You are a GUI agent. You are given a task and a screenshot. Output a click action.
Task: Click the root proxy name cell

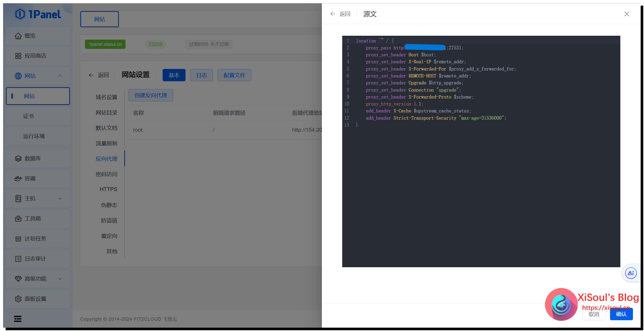click(x=138, y=130)
